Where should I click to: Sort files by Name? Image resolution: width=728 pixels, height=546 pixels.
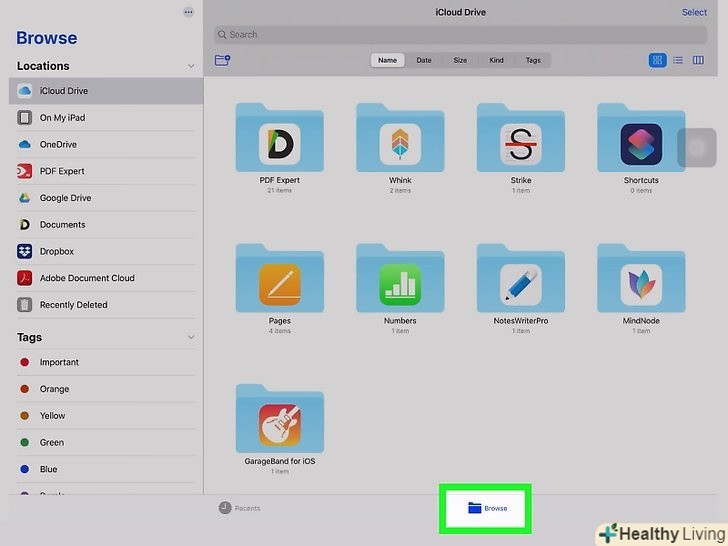pos(387,60)
